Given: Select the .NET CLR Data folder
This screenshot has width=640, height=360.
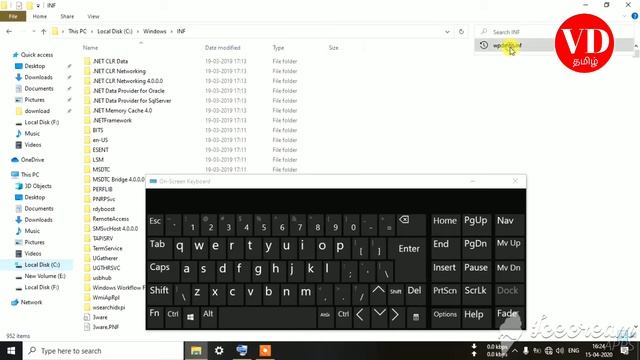Looking at the screenshot, I should click(110, 61).
